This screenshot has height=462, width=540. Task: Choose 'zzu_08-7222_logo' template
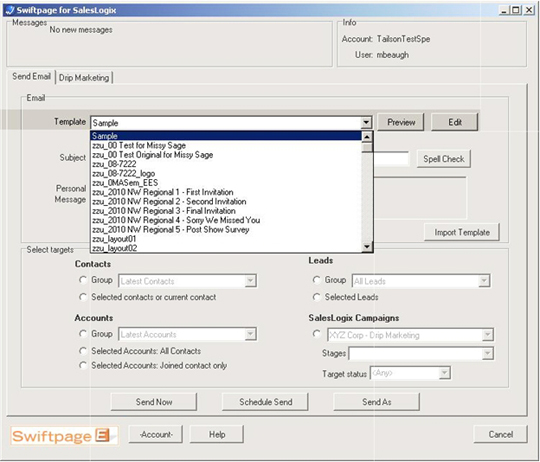pyautogui.click(x=226, y=173)
